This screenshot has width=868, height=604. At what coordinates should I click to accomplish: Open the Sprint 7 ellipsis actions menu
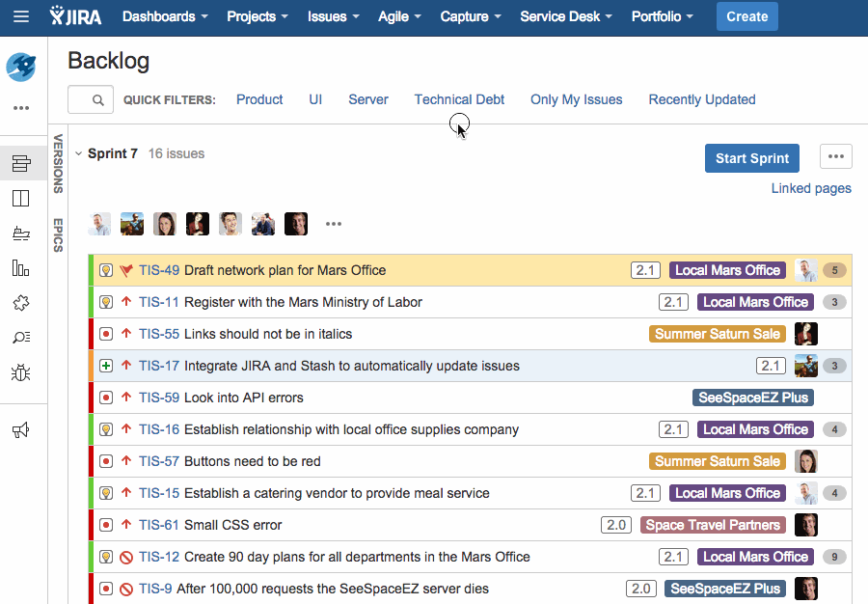click(x=836, y=156)
